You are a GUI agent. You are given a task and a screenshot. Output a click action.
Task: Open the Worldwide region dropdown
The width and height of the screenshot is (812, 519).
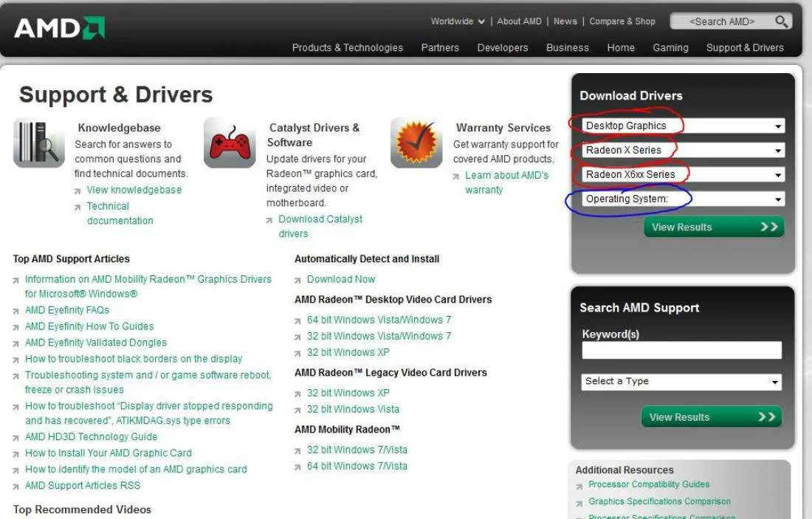pos(458,21)
